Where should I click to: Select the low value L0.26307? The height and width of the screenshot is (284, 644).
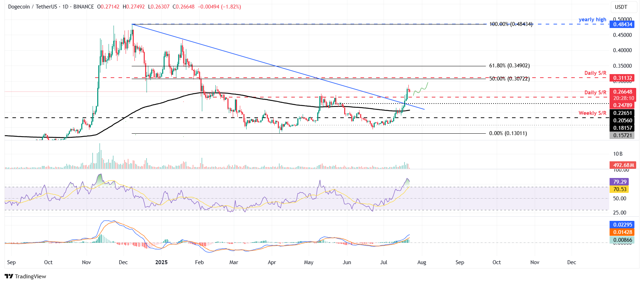tap(159, 7)
